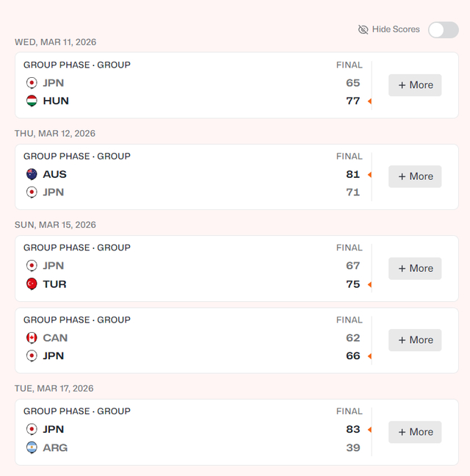Expand More for JPN vs HUN game
470x476 pixels.
(x=415, y=85)
